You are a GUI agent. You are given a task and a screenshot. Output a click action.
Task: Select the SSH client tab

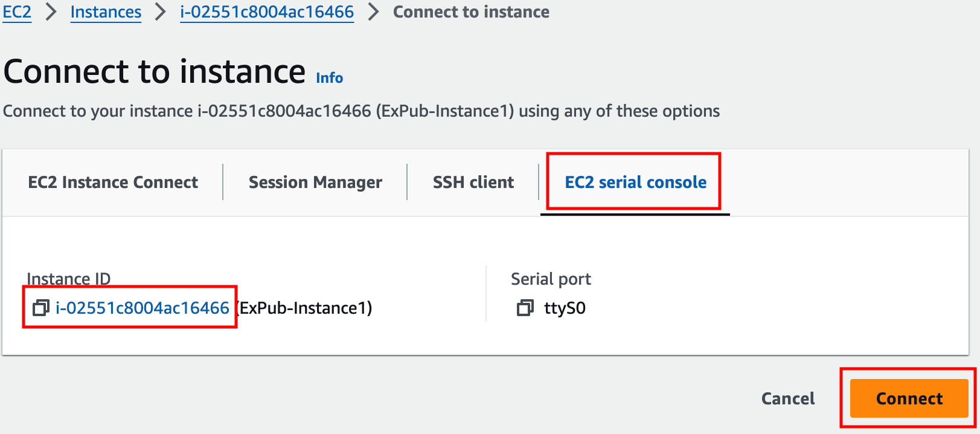point(473,182)
